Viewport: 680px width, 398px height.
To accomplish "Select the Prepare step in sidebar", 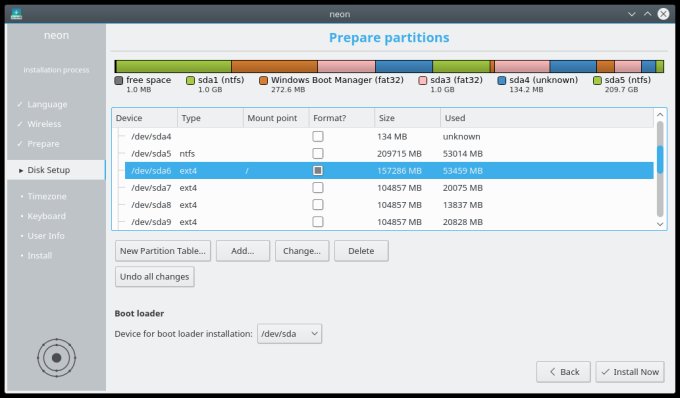I will 43,144.
